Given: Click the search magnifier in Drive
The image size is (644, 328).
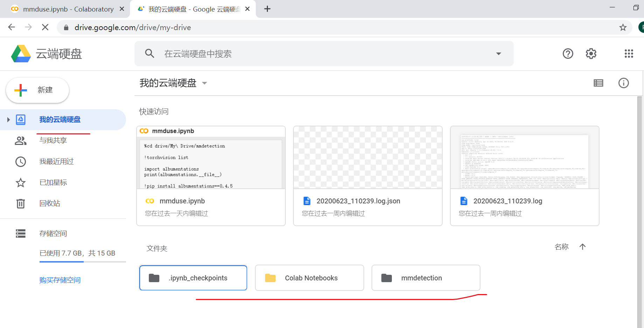Looking at the screenshot, I should [150, 53].
